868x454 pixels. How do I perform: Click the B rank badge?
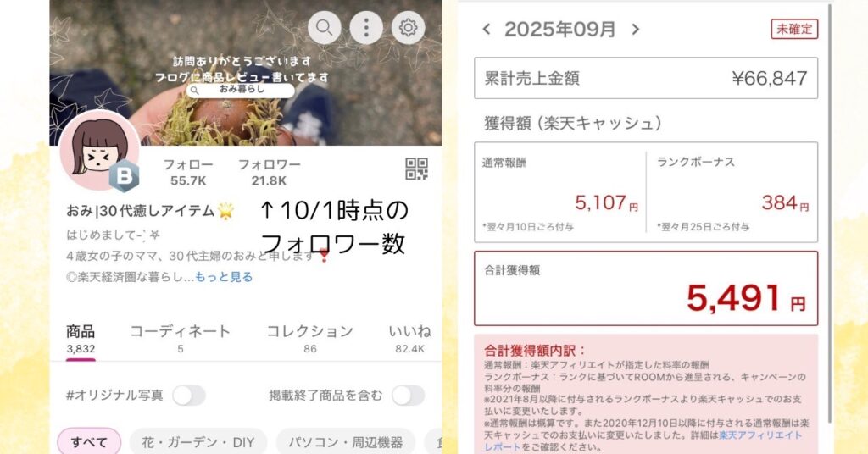pos(124,177)
